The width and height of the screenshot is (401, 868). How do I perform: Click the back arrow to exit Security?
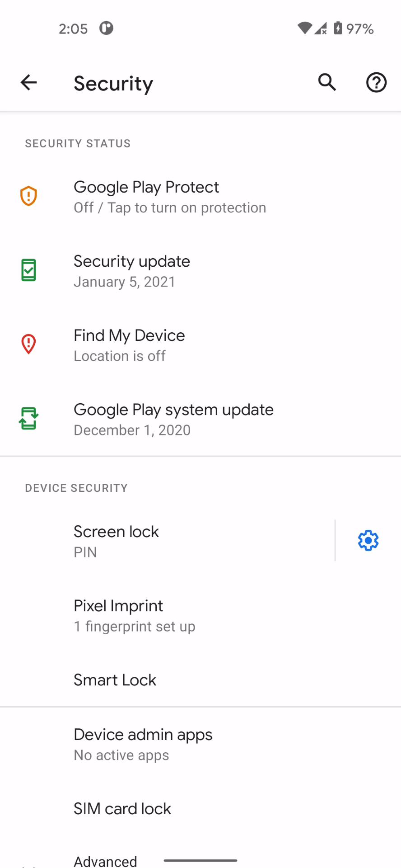[x=28, y=82]
